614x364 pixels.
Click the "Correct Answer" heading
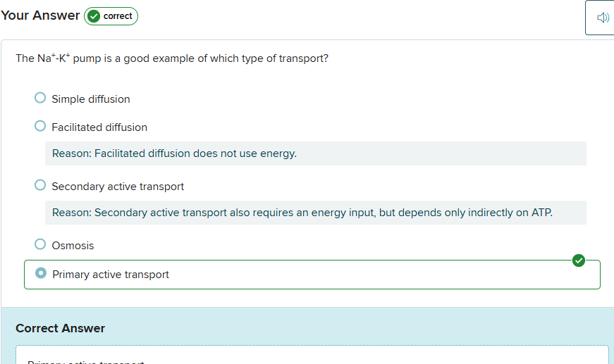(x=60, y=328)
